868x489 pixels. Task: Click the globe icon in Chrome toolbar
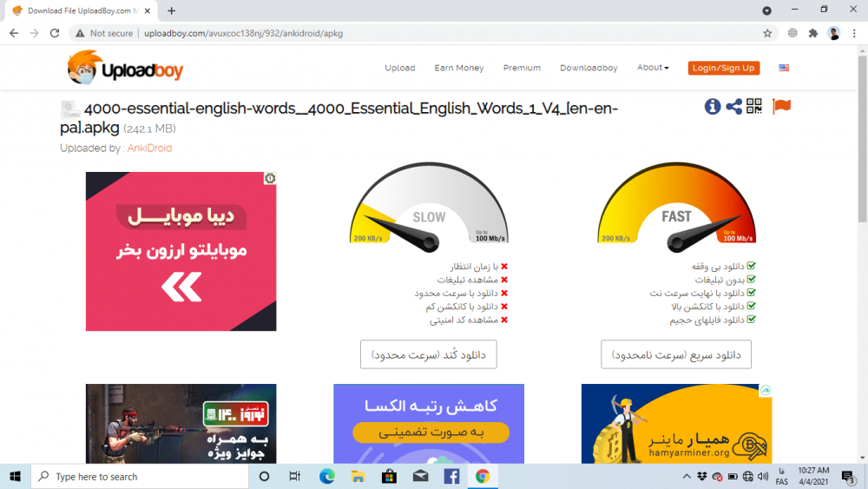pos(792,33)
